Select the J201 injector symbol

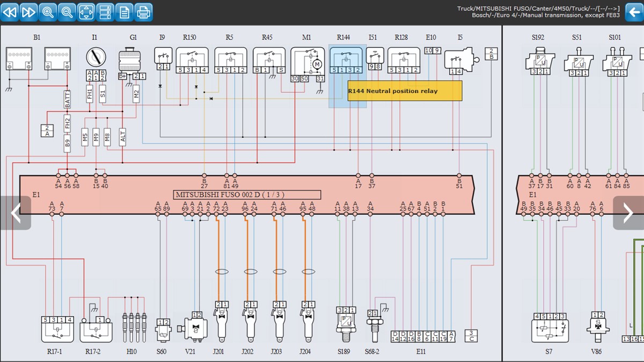[221, 322]
